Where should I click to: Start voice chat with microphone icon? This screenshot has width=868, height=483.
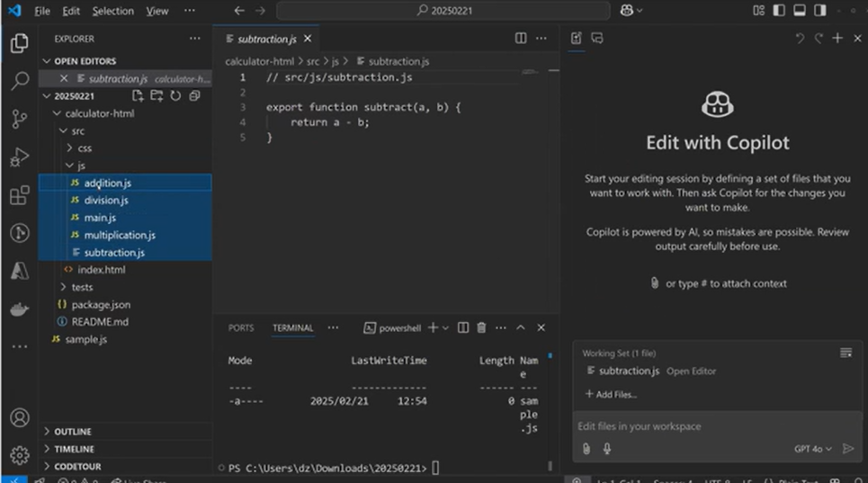coord(607,449)
